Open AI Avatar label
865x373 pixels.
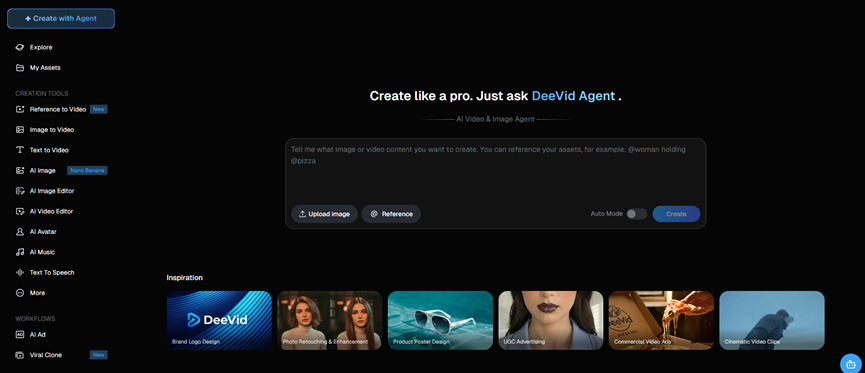click(x=43, y=232)
